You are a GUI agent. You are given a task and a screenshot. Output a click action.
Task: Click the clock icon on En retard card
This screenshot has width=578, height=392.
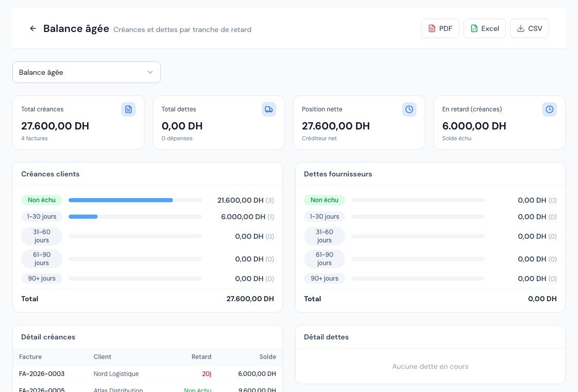[x=550, y=109]
